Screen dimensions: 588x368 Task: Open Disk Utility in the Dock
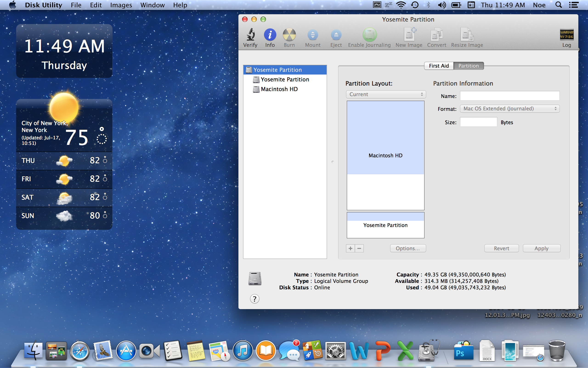pyautogui.click(x=429, y=351)
